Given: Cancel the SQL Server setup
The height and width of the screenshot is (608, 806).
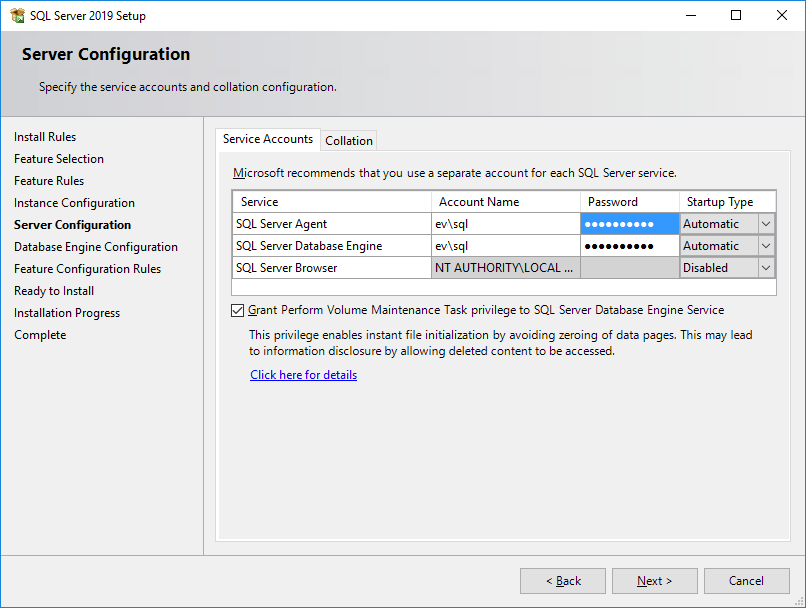Looking at the screenshot, I should pos(747,580).
